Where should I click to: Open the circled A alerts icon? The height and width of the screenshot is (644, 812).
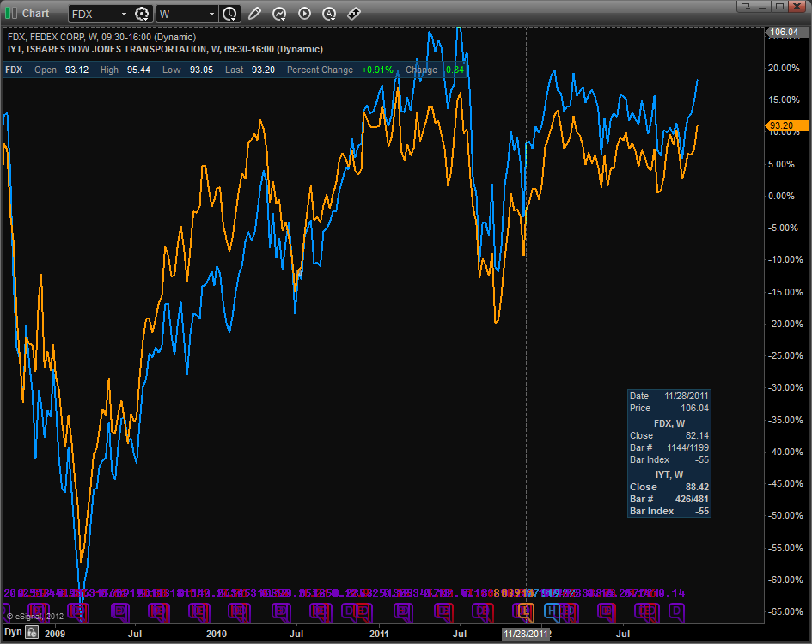[329, 14]
